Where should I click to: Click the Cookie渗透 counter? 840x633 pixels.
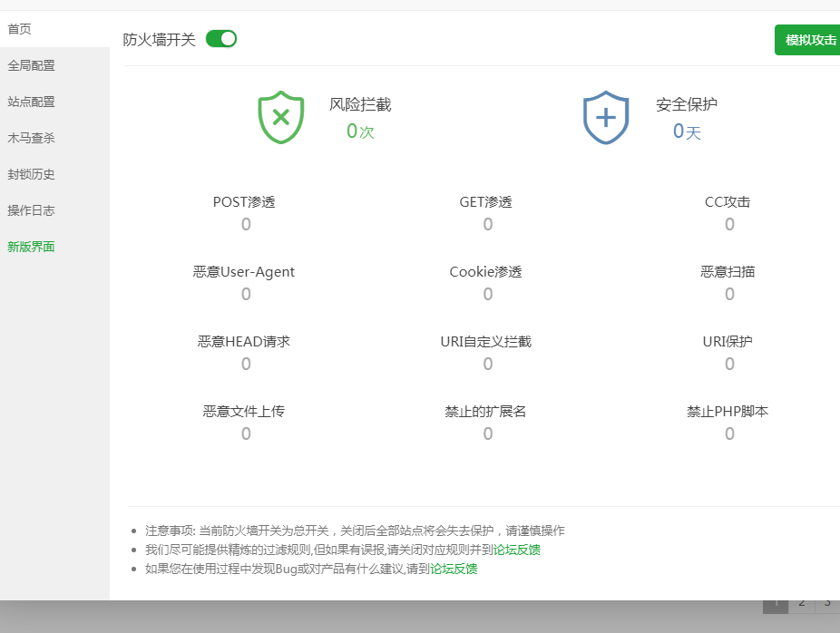pyautogui.click(x=487, y=293)
